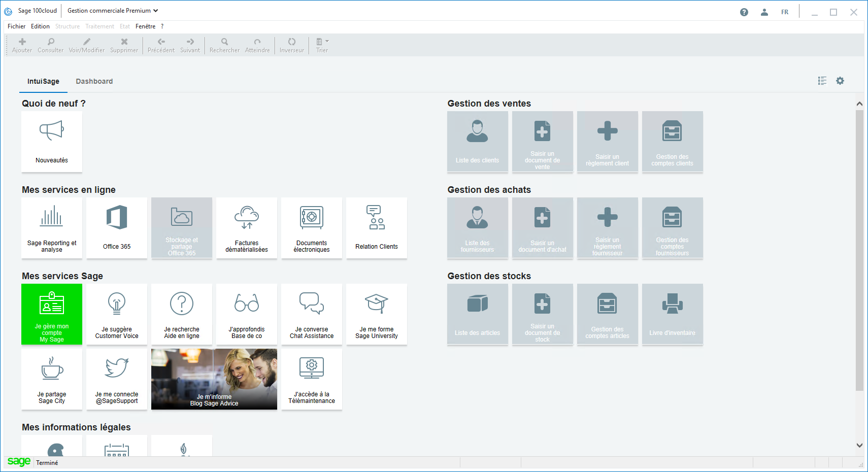The height and width of the screenshot is (472, 868).
Task: Click the scrollbar up arrow
Action: [x=859, y=104]
